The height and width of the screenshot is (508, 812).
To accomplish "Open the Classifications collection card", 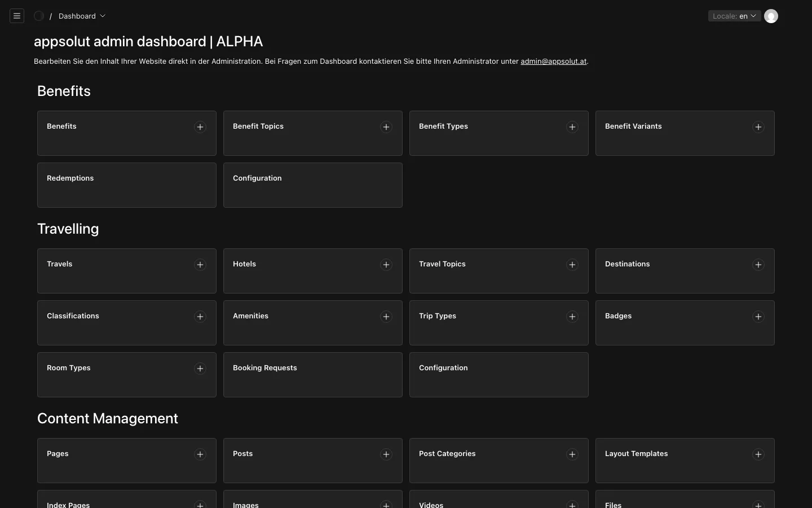I will (x=127, y=323).
